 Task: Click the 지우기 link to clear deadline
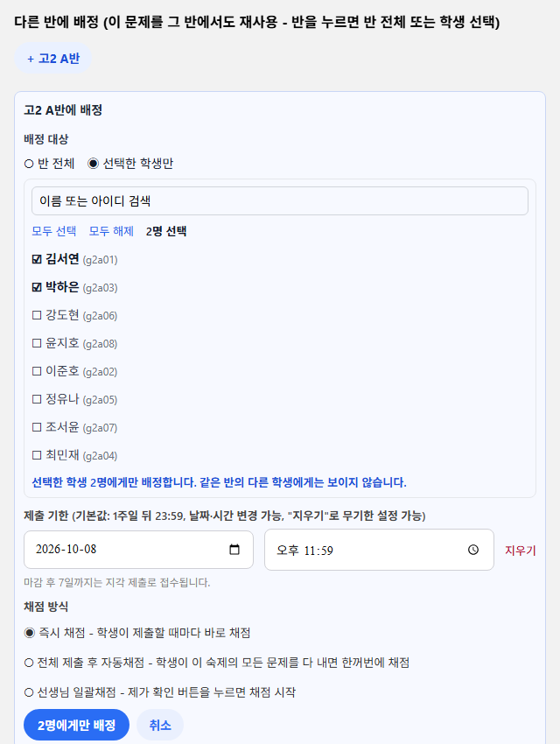coord(520,551)
